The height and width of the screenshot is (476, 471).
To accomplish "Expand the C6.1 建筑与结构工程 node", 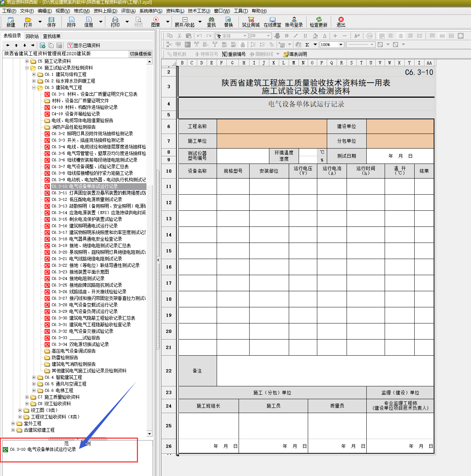I will coord(34,75).
